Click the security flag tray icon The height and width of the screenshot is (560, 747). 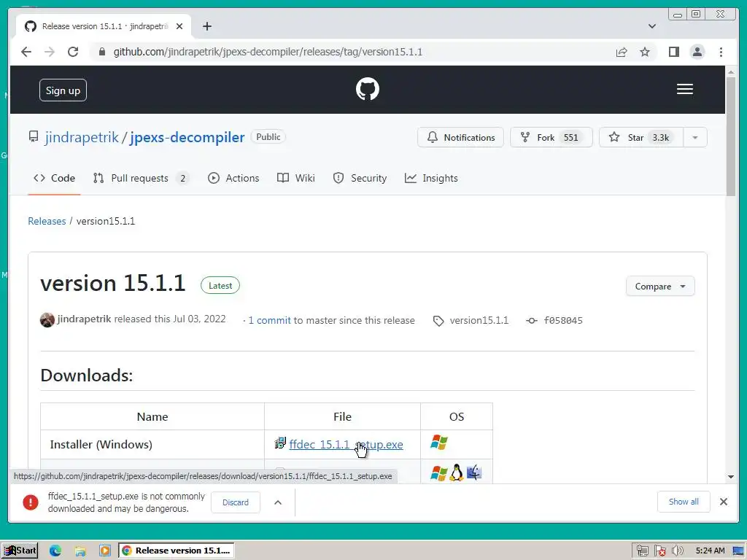(x=659, y=551)
